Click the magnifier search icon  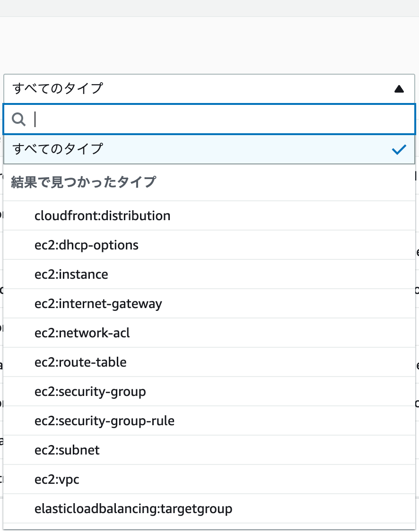pos(18,120)
